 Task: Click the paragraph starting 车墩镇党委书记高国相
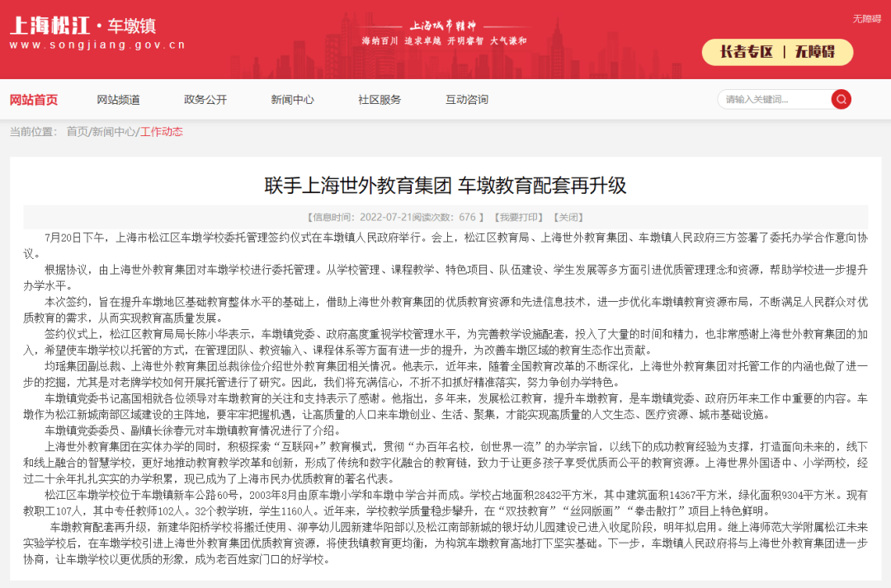click(445, 407)
